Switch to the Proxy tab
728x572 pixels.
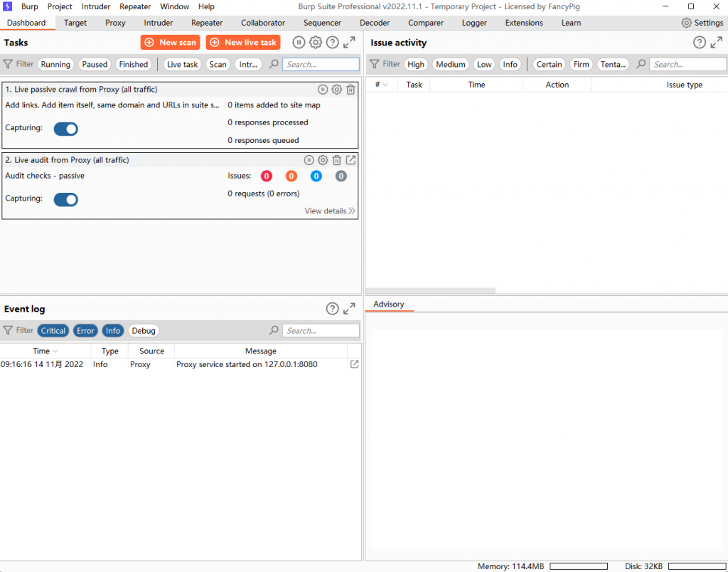pos(115,23)
